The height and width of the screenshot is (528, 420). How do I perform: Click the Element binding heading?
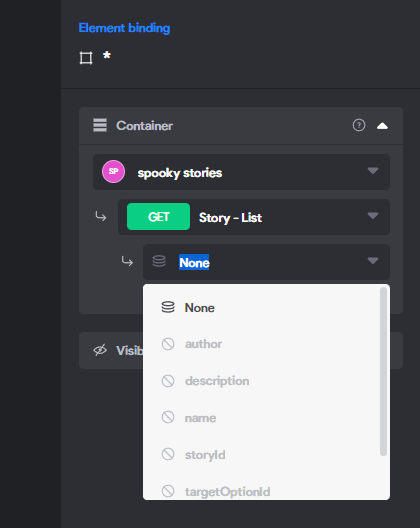click(x=124, y=28)
